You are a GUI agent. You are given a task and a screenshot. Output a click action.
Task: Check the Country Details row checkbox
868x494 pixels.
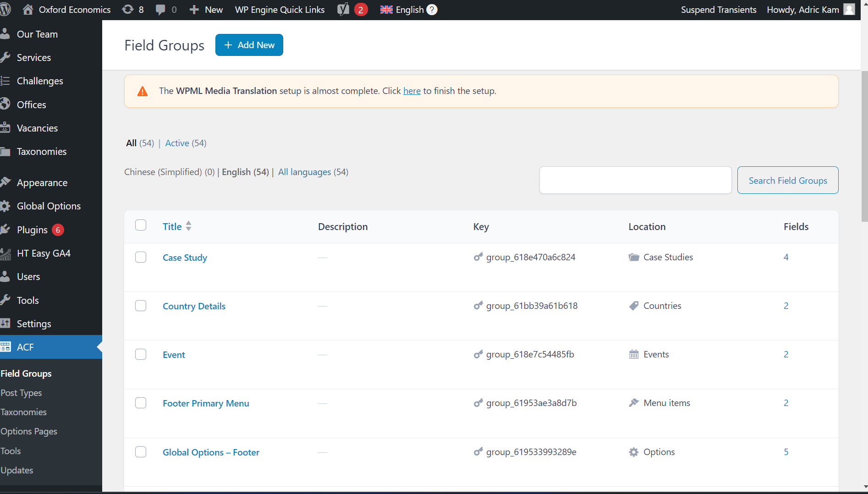[141, 306]
